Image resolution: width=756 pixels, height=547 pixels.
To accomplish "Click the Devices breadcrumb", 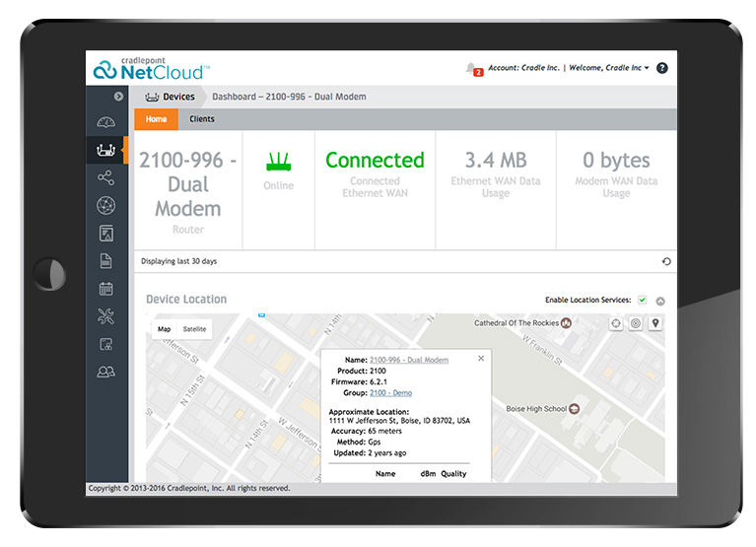I will coord(171,97).
